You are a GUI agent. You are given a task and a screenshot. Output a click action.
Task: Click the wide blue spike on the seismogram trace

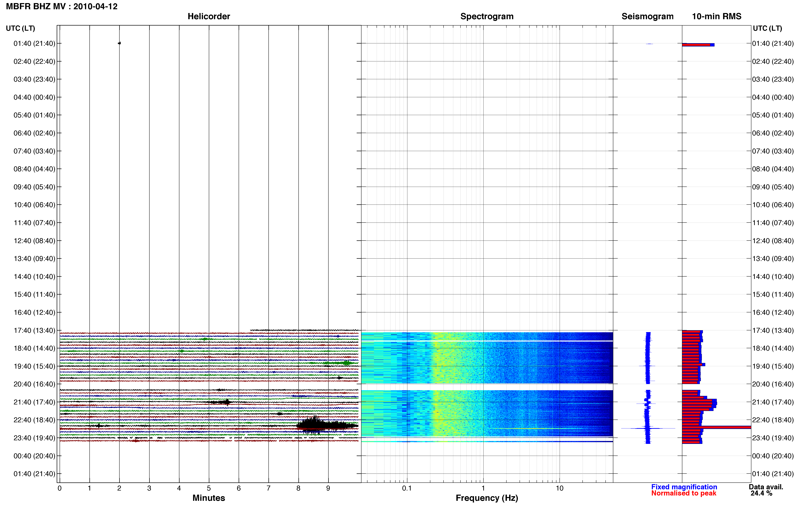coord(648,428)
